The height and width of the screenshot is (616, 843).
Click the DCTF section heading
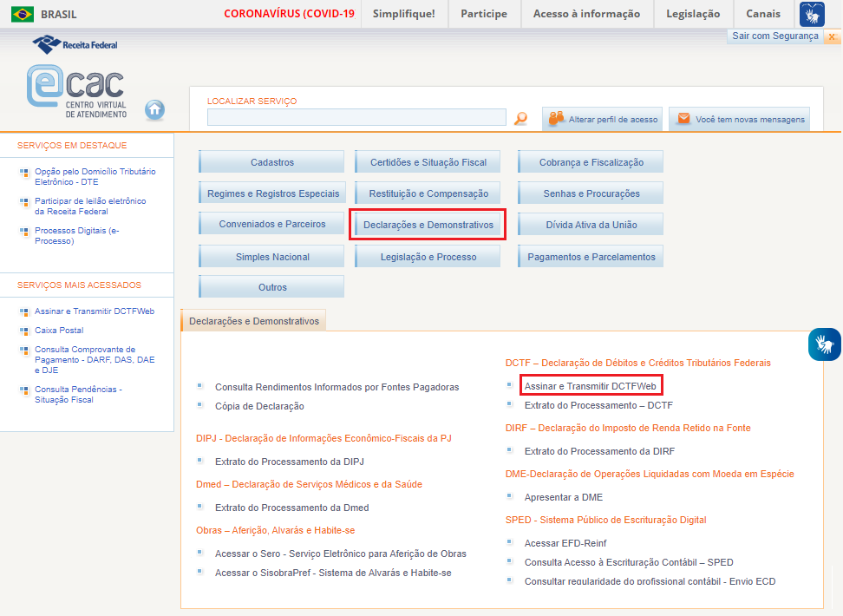[638, 363]
